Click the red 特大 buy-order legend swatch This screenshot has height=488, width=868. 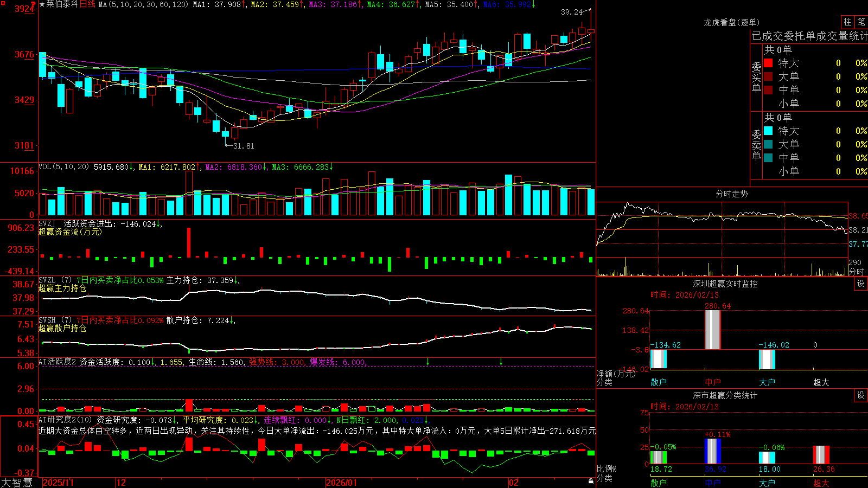tap(768, 63)
